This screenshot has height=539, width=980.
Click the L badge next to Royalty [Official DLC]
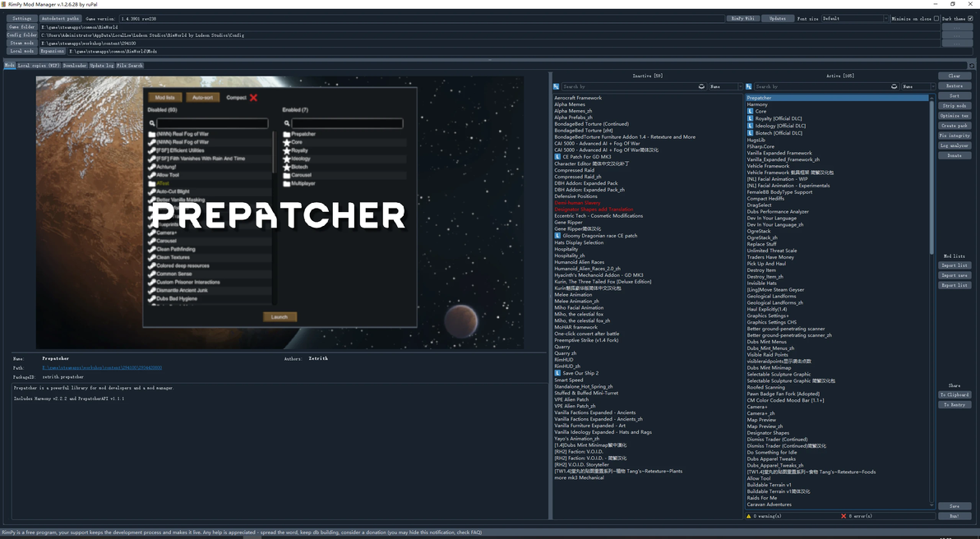[750, 118]
